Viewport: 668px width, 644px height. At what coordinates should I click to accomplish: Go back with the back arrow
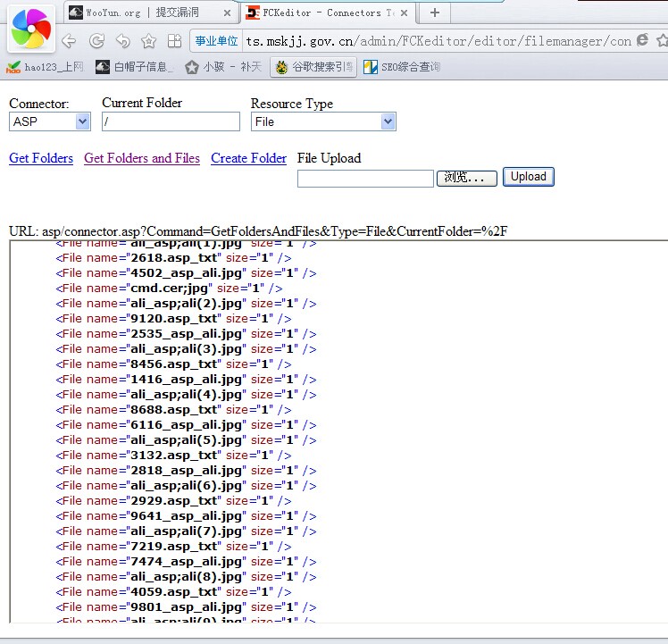69,41
